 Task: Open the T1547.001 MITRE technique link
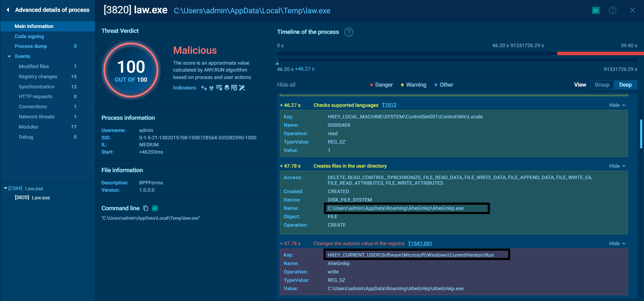tap(420, 243)
